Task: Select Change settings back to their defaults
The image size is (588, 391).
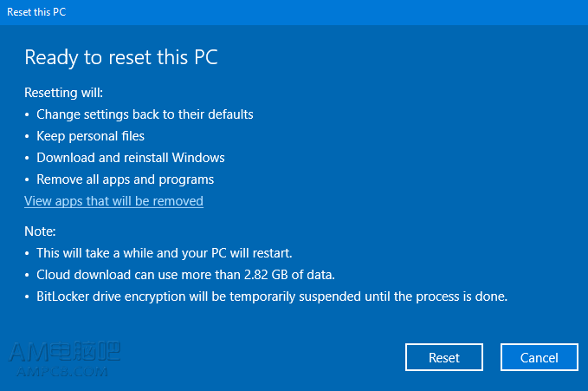Action: [145, 114]
